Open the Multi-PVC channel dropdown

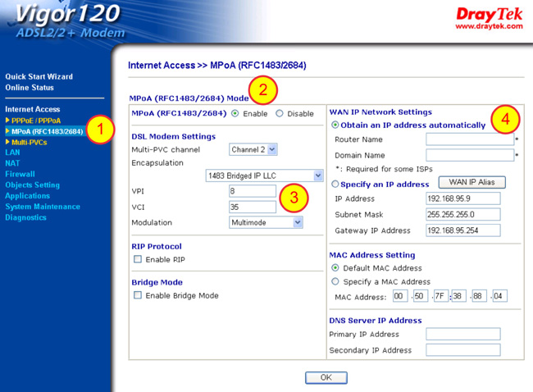point(253,150)
